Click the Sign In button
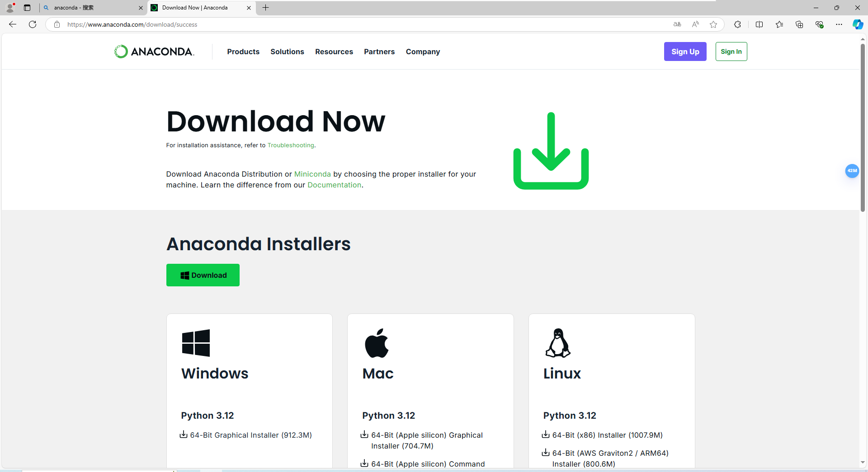Viewport: 868px width, 472px height. [731, 51]
